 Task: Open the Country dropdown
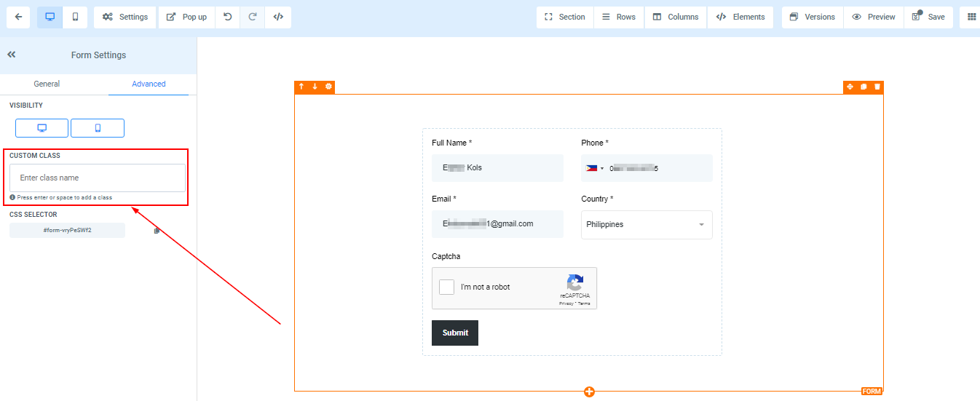[x=647, y=225]
